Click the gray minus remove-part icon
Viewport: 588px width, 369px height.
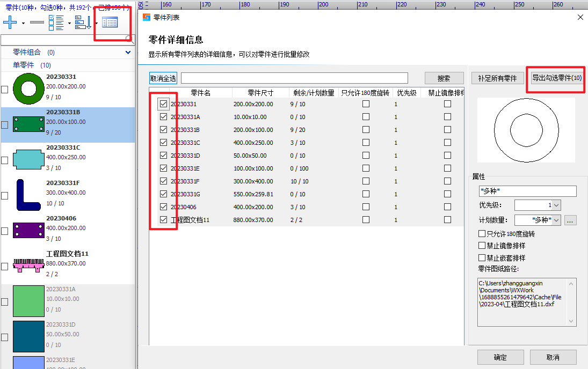point(37,23)
